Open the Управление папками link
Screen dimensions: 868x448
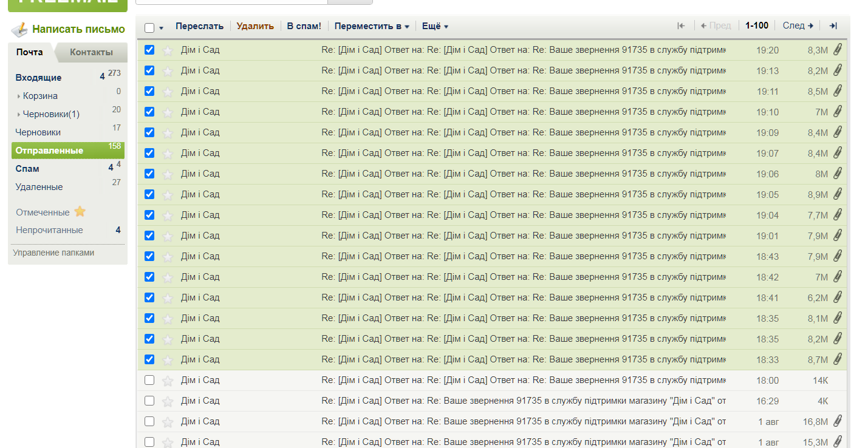coord(53,253)
